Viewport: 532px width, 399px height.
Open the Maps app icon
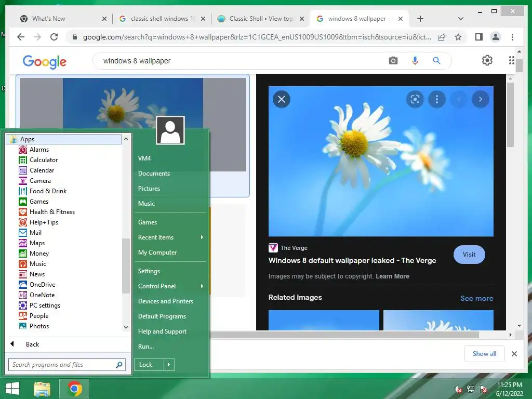pyautogui.click(x=23, y=243)
